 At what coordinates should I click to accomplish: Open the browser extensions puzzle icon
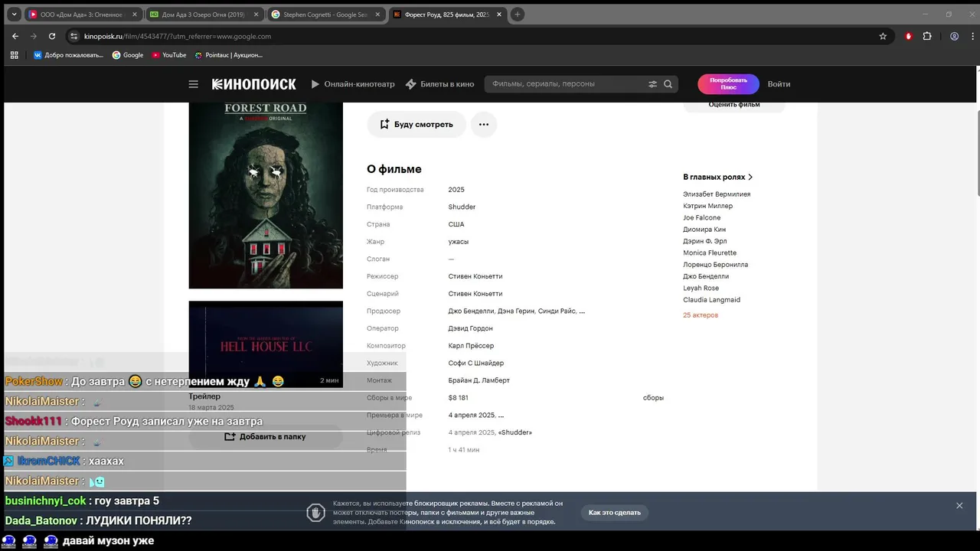(x=927, y=36)
